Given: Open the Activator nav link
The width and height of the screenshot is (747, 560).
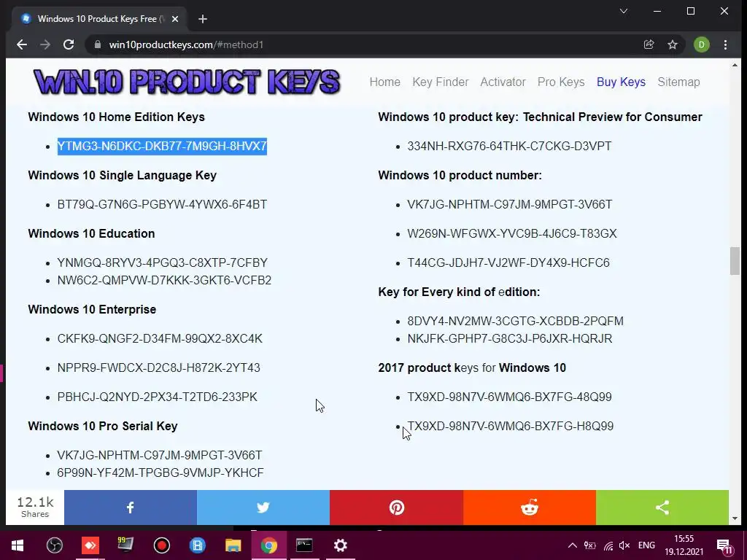Looking at the screenshot, I should coord(503,82).
